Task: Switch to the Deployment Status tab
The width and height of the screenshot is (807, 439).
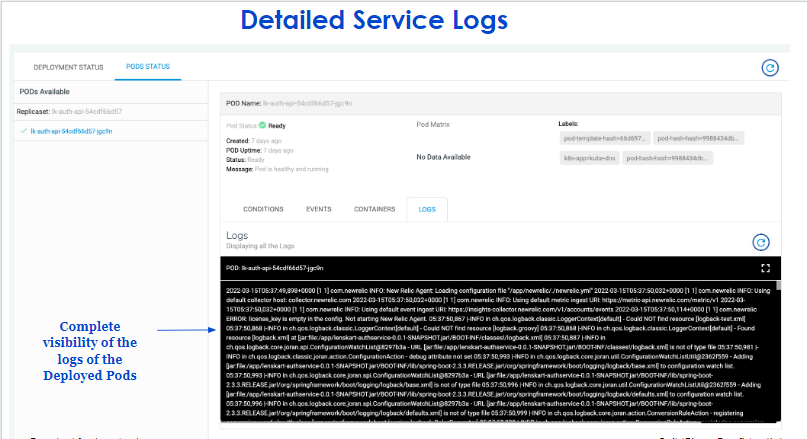Action: pyautogui.click(x=68, y=67)
